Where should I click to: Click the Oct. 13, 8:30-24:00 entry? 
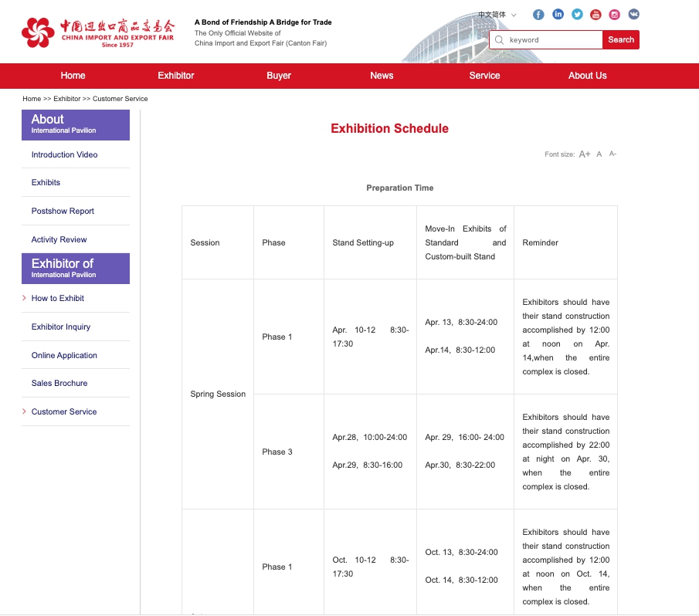461,552
